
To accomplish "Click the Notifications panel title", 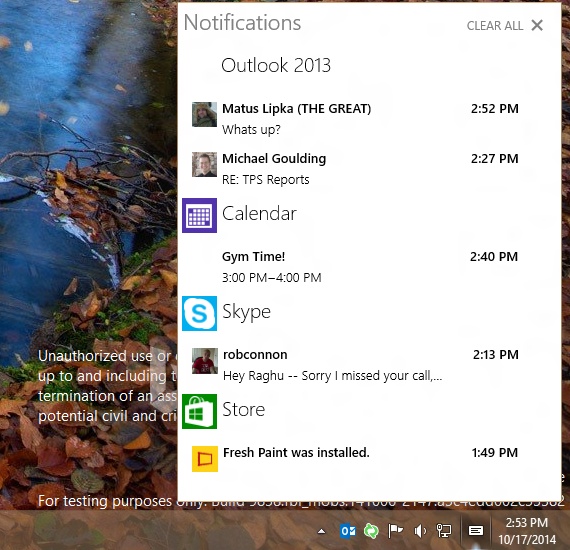I will point(242,23).
